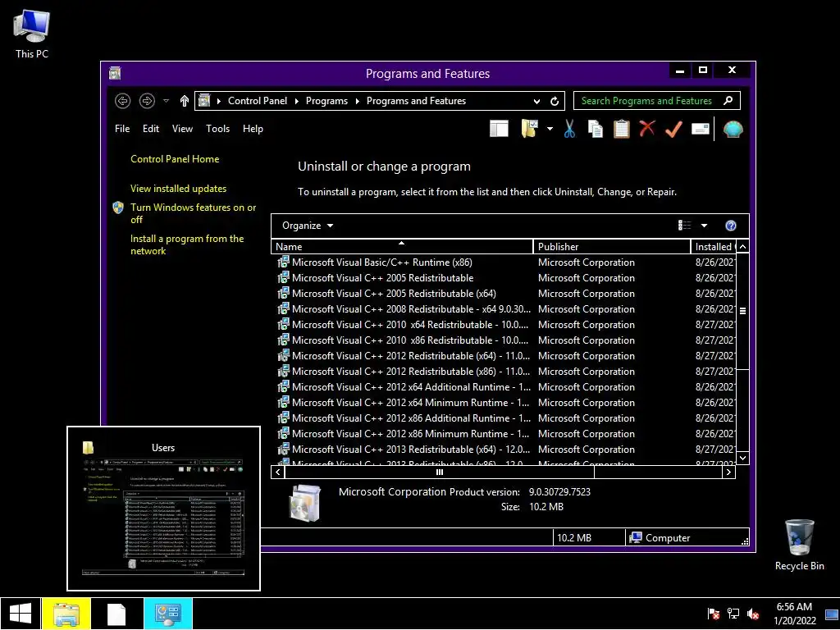Select Programs in the address breadcrumb
The width and height of the screenshot is (840, 630).
pos(326,101)
